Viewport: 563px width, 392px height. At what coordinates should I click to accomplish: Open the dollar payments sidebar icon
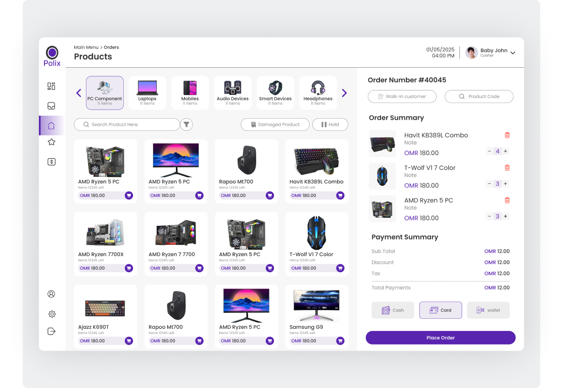(52, 162)
